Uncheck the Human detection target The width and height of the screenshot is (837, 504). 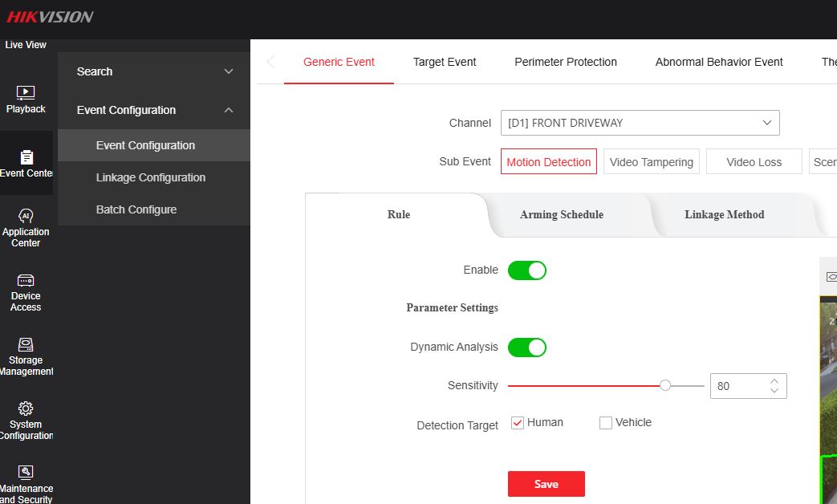518,423
